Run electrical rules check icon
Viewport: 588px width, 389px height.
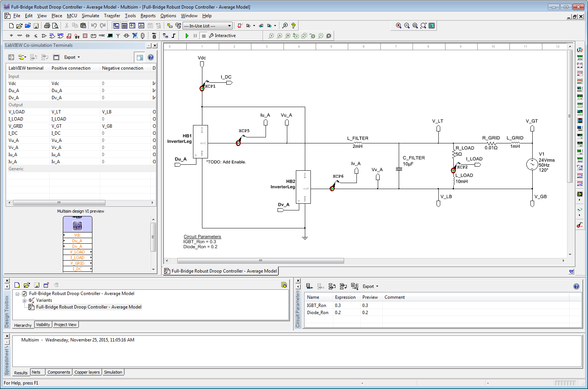pyautogui.click(x=240, y=26)
